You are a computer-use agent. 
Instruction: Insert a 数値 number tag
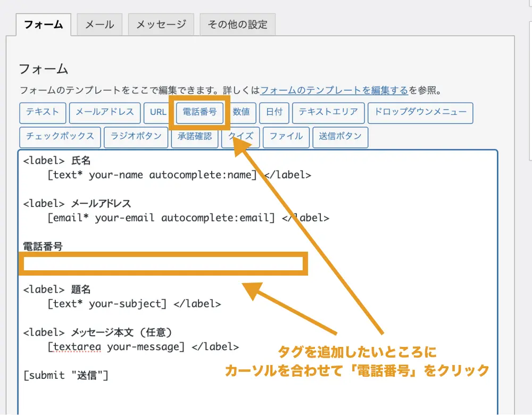[242, 112]
